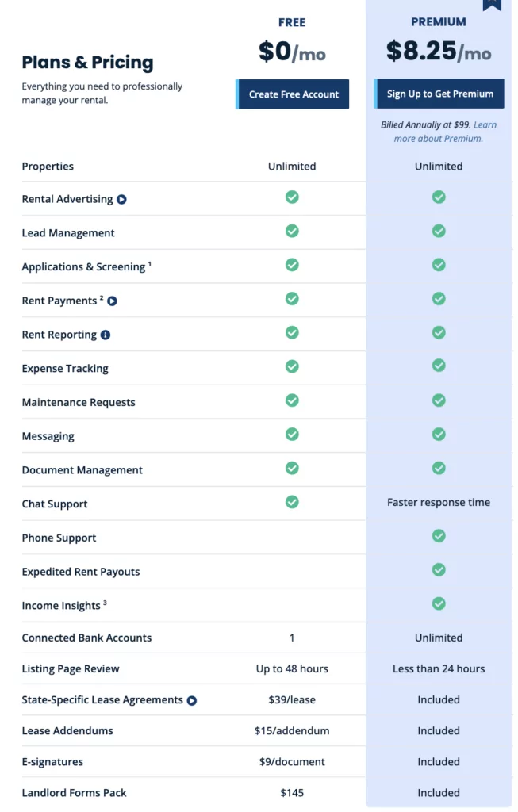Screen dimensions: 518x812
Task: Click play icon beside Rental Advertising
Action: (x=121, y=199)
